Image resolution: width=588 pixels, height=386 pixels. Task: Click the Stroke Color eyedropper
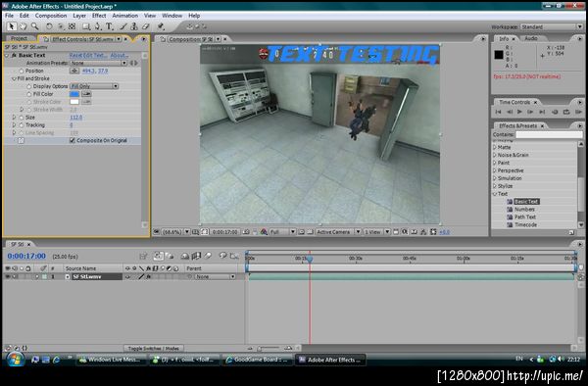coord(86,102)
